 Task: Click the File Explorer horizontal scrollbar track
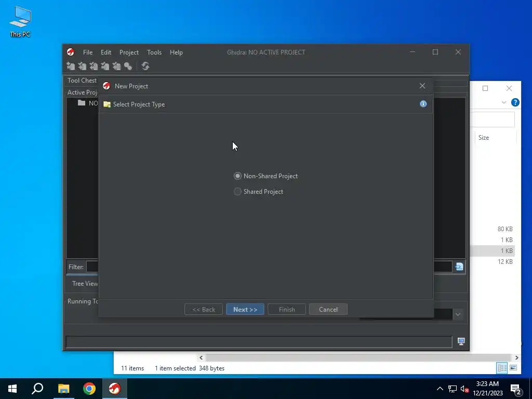click(358, 357)
